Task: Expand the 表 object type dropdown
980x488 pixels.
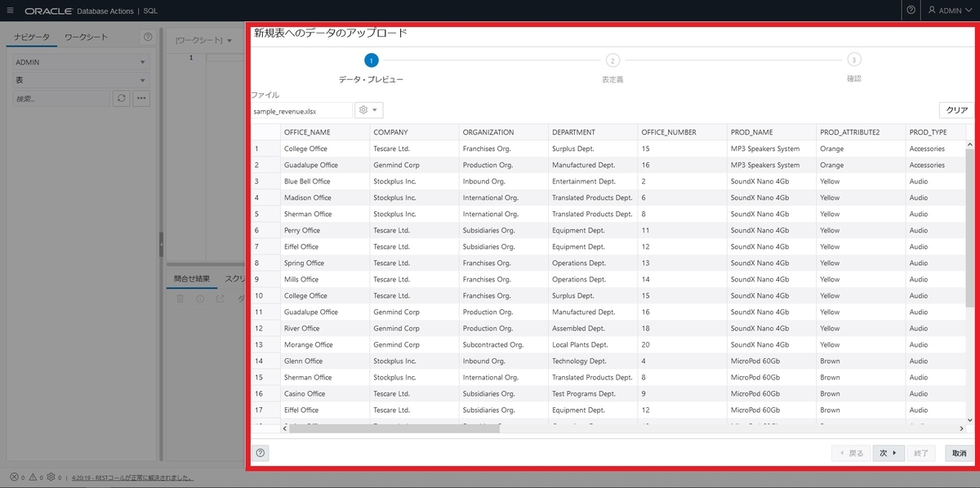Action: coord(81,80)
